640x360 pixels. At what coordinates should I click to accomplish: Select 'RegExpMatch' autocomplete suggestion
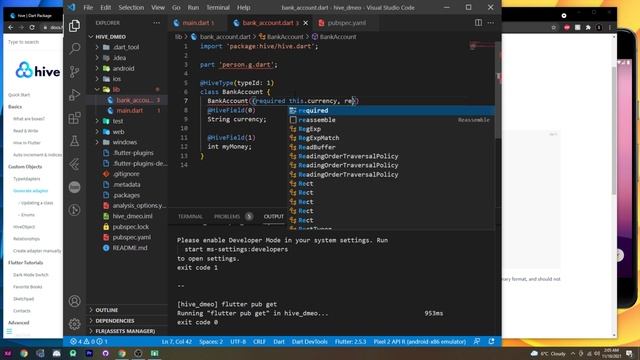(x=391, y=138)
